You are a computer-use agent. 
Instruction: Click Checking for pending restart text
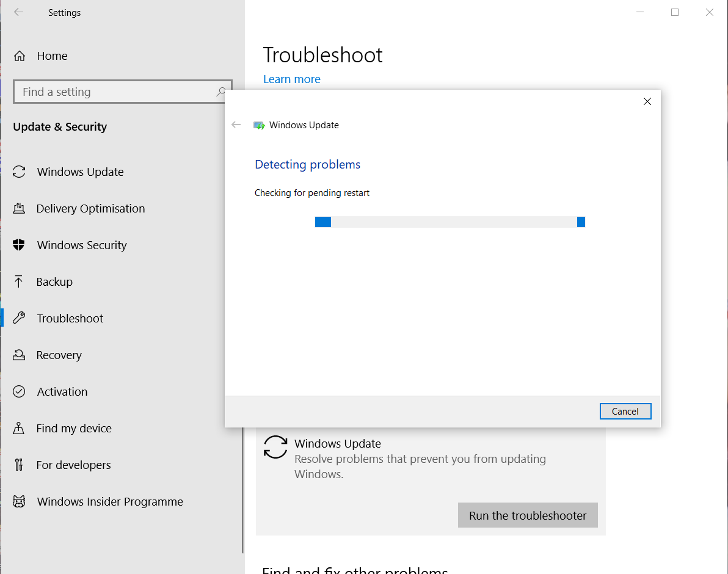click(312, 193)
